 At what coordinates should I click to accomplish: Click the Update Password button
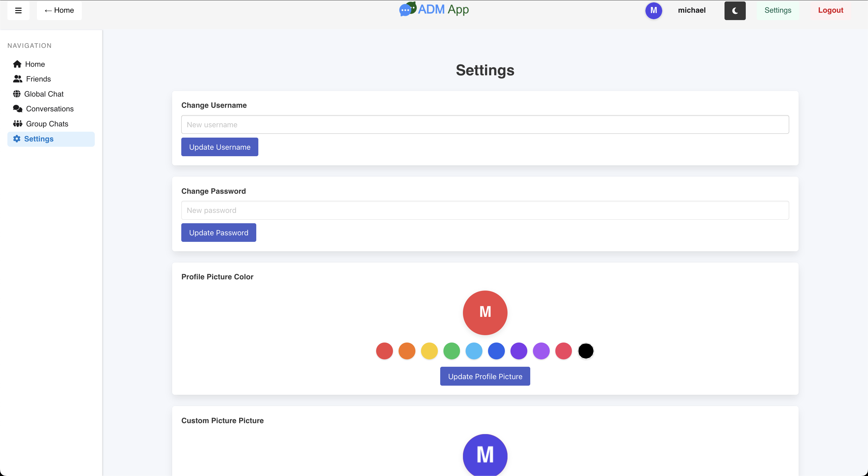pyautogui.click(x=218, y=233)
